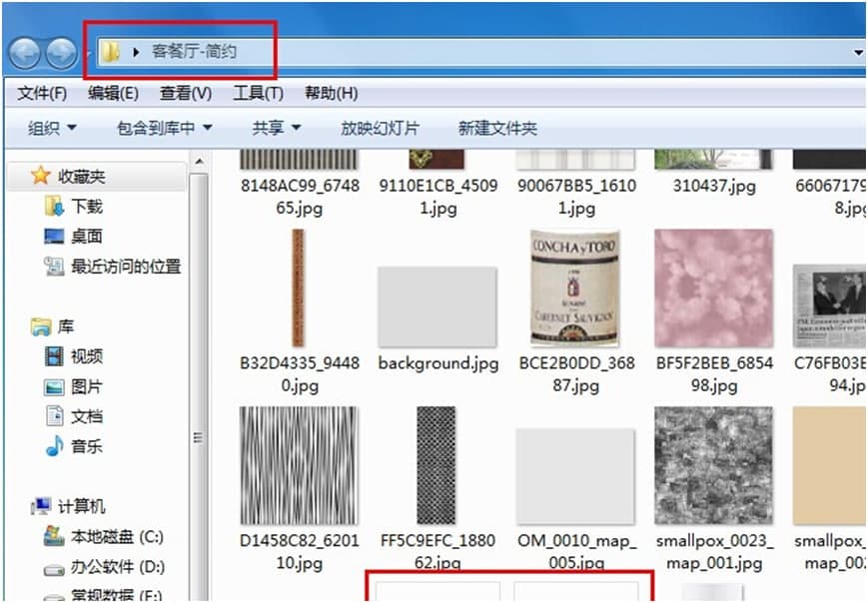Click the 计算机 computer icon
This screenshot has height=603, width=868.
(x=41, y=506)
